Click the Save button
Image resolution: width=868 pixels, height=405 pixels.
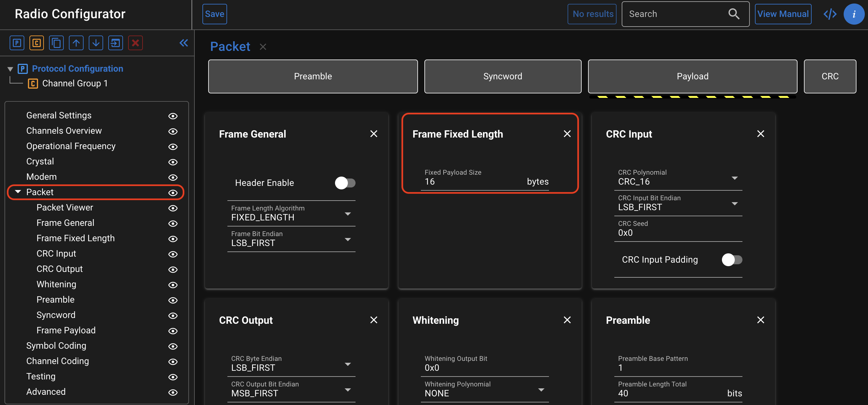[214, 14]
